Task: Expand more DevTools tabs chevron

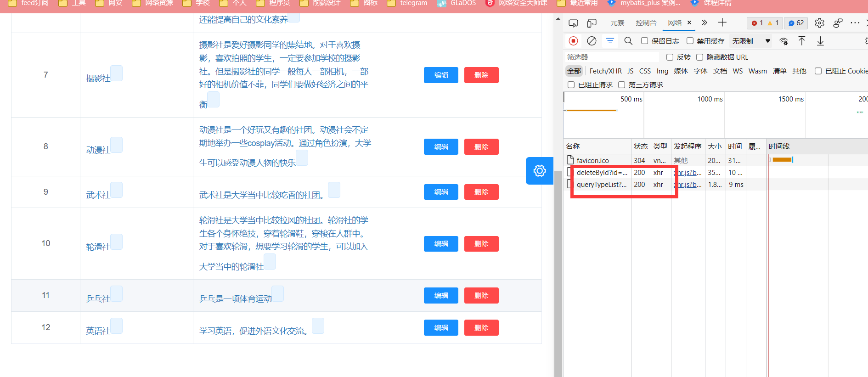Action: click(704, 23)
